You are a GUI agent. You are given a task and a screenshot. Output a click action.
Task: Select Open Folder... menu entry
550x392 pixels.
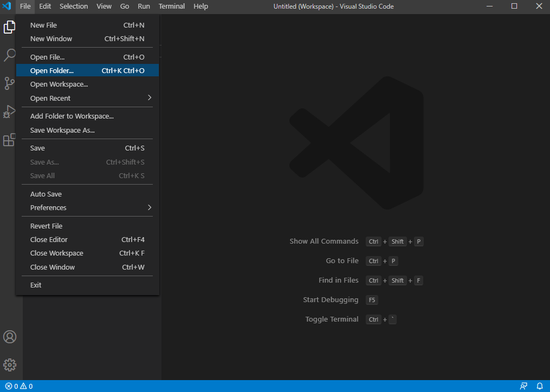pyautogui.click(x=87, y=70)
